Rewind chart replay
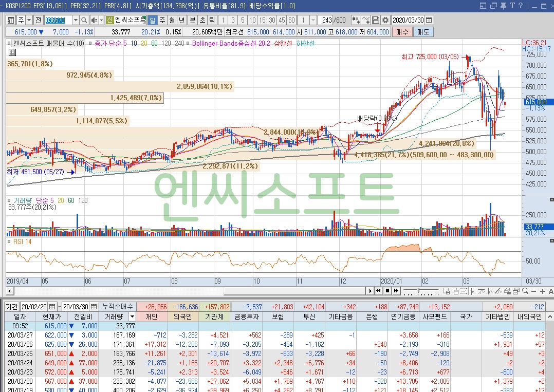554x392 pixels. click(378, 291)
